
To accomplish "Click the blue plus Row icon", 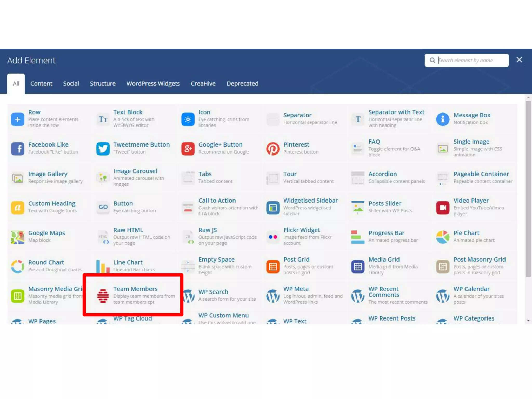I will [17, 119].
